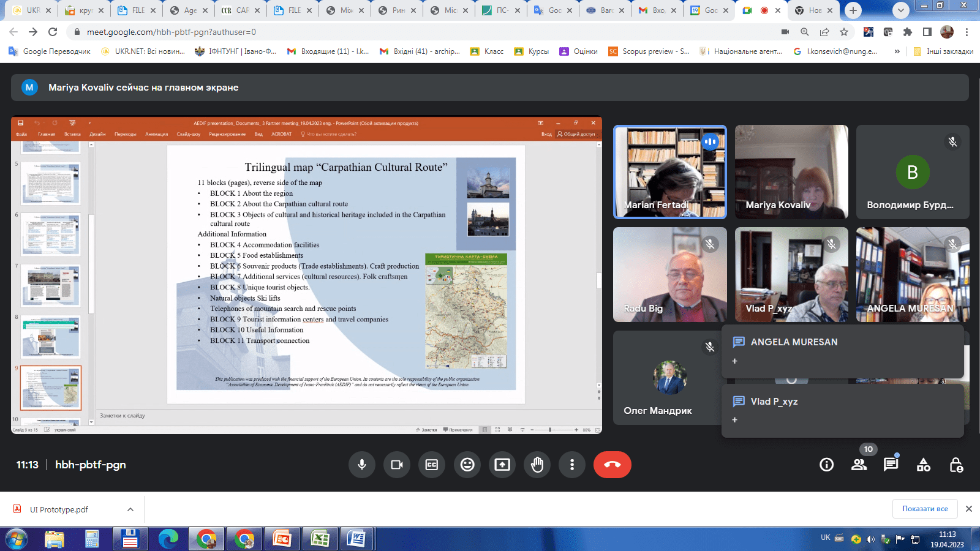Select Marian Fertadi's video tile
The width and height of the screenshot is (980, 551).
[x=670, y=172]
